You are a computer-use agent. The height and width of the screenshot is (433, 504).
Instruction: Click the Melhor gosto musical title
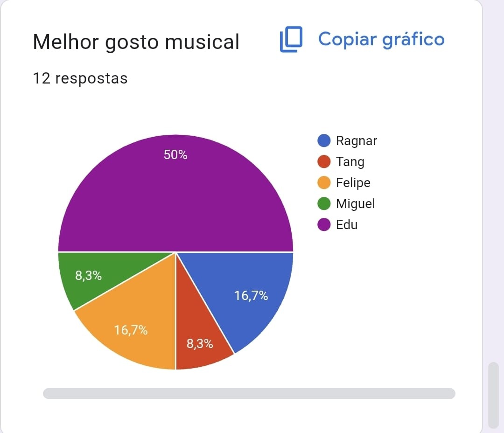(x=136, y=42)
